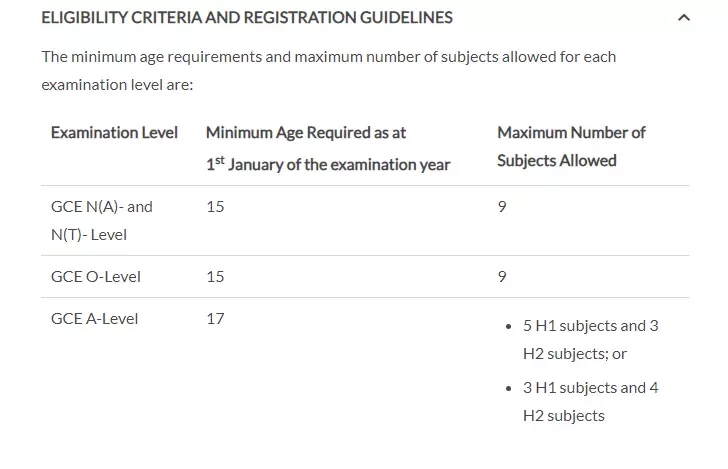The width and height of the screenshot is (728, 469).
Task: Click the Examination Level column header
Action: [114, 133]
